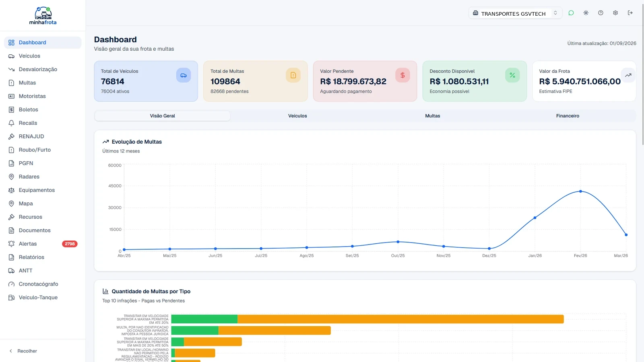Open the settings gear icon in header
Image resolution: width=644 pixels, height=362 pixels.
615,13
